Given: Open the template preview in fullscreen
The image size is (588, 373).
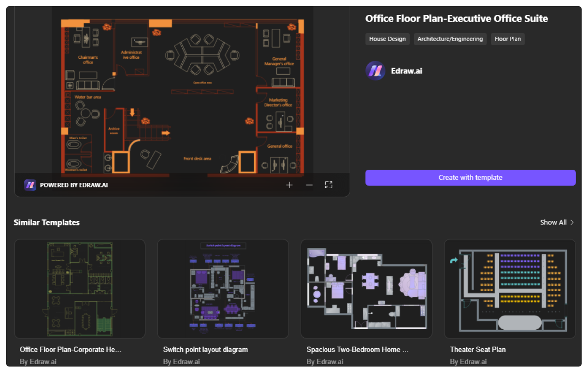Looking at the screenshot, I should pyautogui.click(x=328, y=185).
